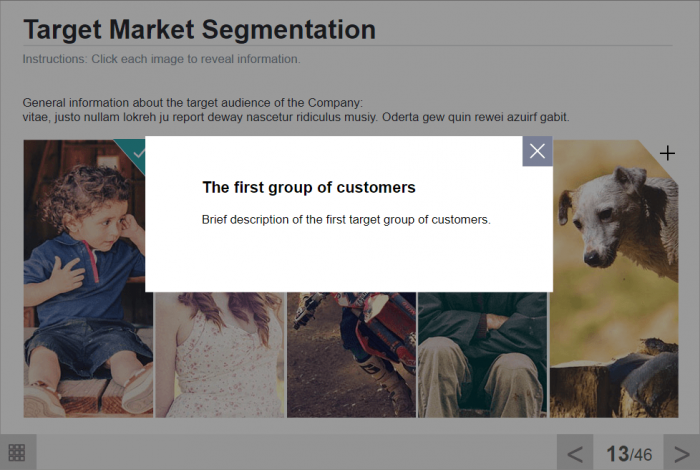Click the plus icon on the dog image

pyautogui.click(x=668, y=153)
